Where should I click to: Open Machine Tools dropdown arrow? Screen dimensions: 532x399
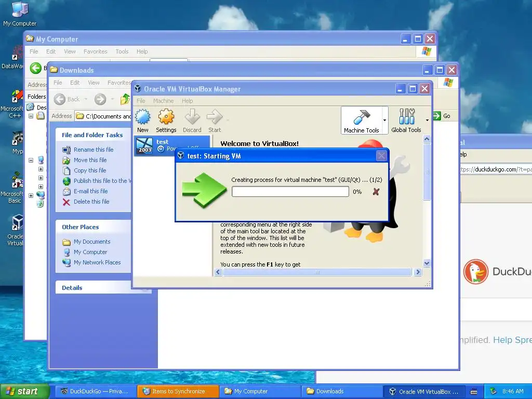click(385, 120)
